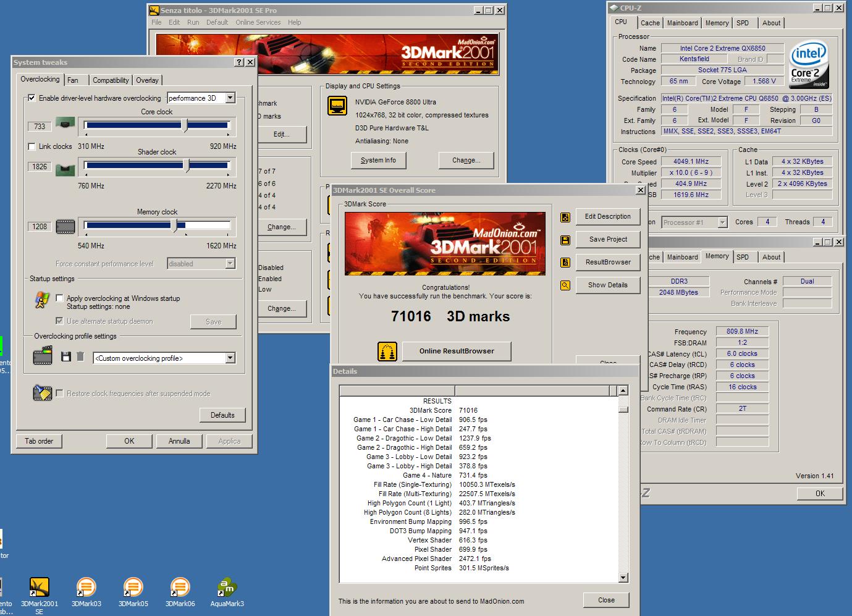Click the delete profile trash icon

[80, 357]
